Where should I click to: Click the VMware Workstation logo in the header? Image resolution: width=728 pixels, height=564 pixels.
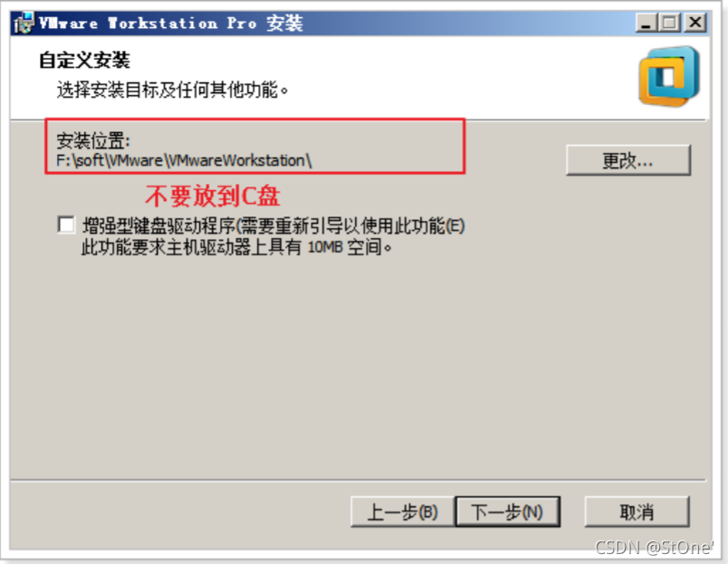pyautogui.click(x=669, y=76)
